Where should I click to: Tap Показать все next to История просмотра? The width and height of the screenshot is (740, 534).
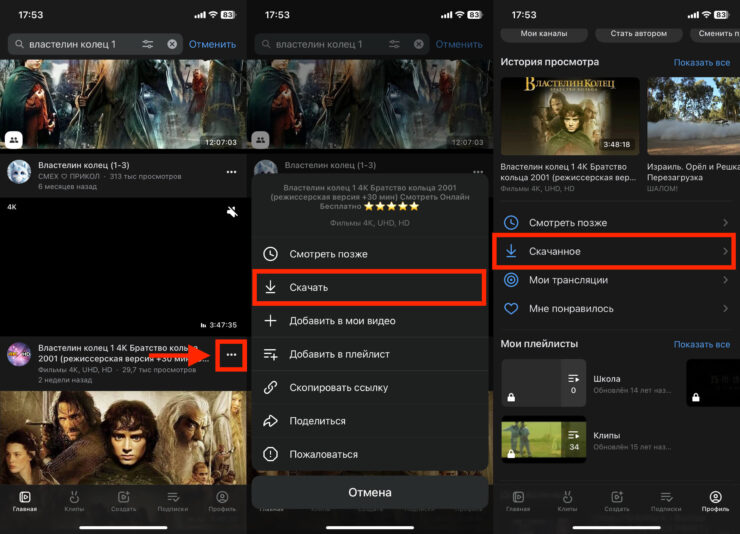coord(701,62)
